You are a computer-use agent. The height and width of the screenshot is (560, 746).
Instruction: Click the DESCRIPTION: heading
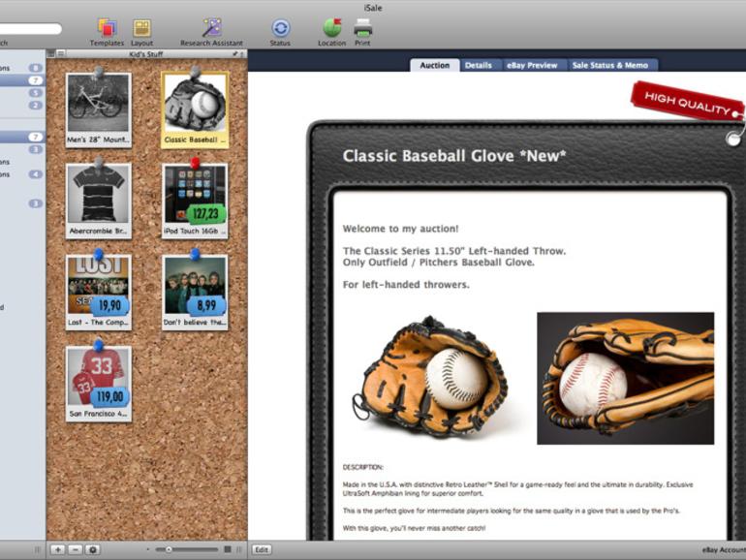point(362,467)
